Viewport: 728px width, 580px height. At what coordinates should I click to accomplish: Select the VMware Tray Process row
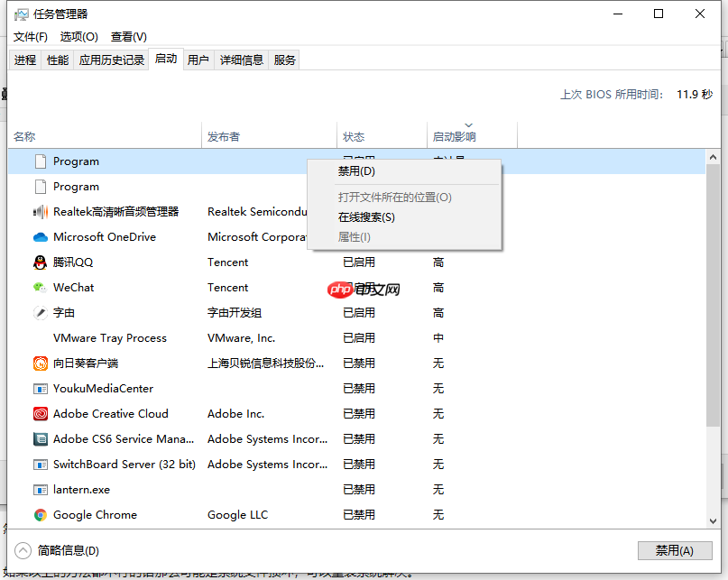click(x=356, y=338)
